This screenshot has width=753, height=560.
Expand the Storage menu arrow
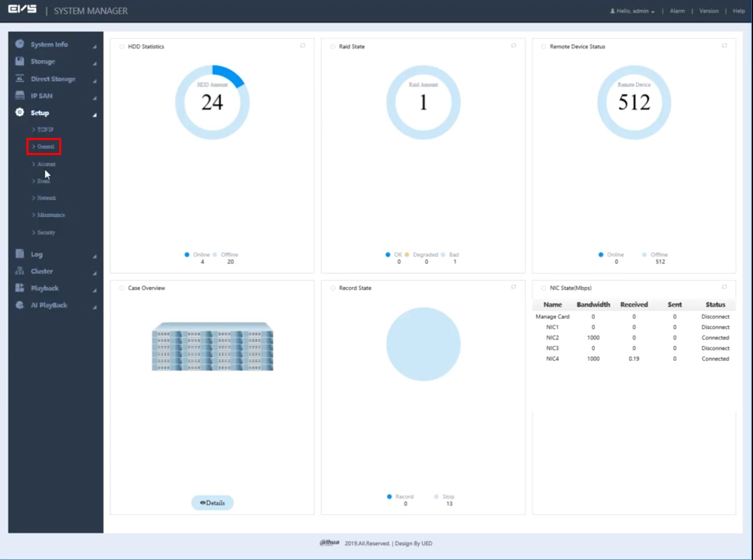tap(94, 63)
